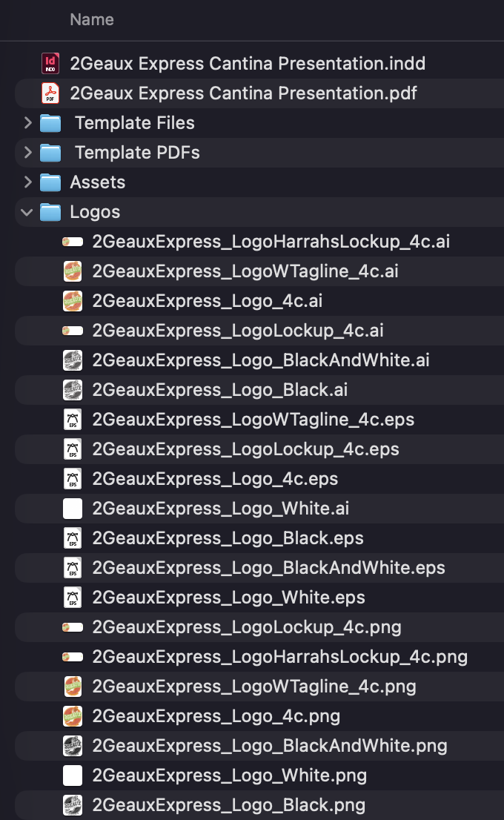Select 2GeauxExpress_Logo_Black.png filename

(229, 805)
